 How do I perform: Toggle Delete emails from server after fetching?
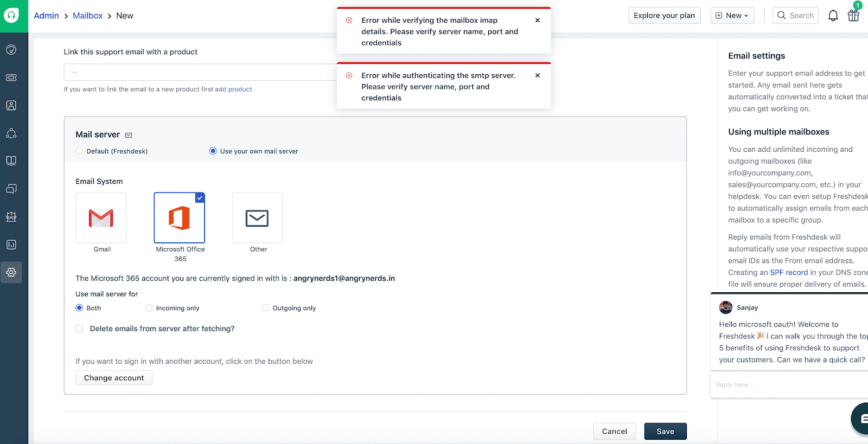[x=79, y=329]
